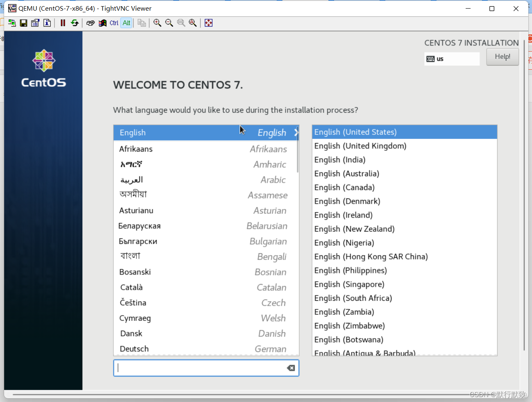
Task: Click the Zoom 100% magnifier icon
Action: [181, 23]
